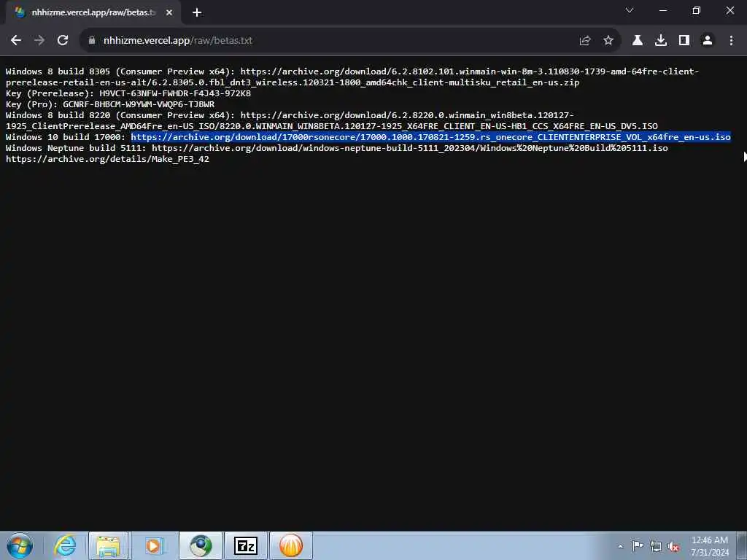Viewport: 747px width, 560px height.
Task: Open the orange app on the taskbar
Action: (x=291, y=545)
